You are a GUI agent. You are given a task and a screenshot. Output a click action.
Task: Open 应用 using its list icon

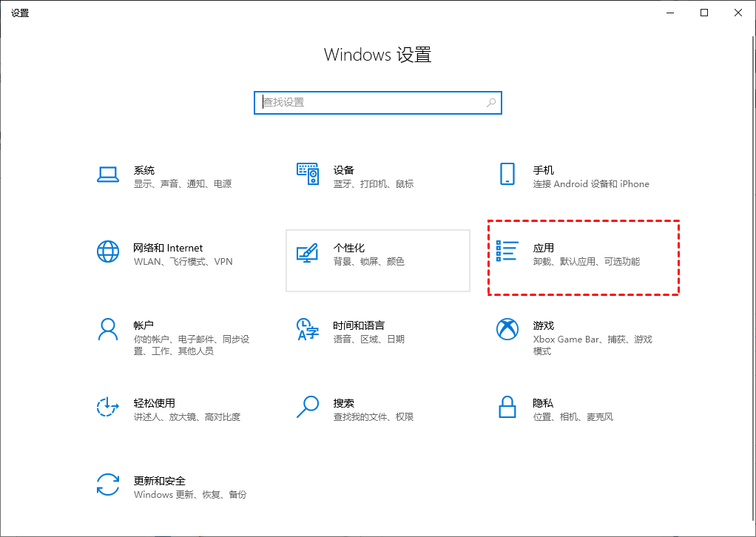tap(507, 252)
